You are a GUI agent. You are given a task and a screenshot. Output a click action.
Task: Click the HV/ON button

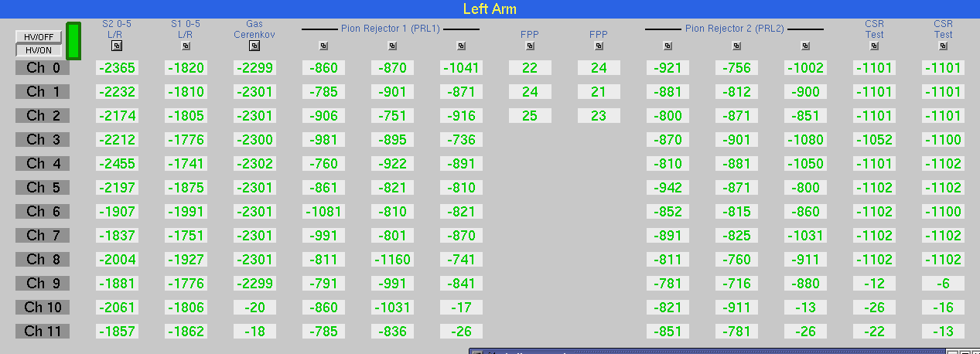[38, 50]
